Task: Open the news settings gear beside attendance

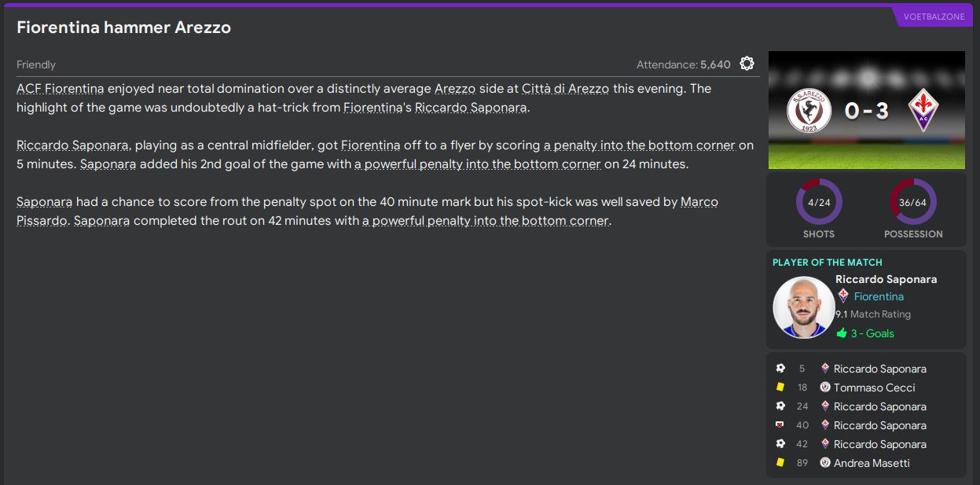Action: pyautogui.click(x=747, y=64)
